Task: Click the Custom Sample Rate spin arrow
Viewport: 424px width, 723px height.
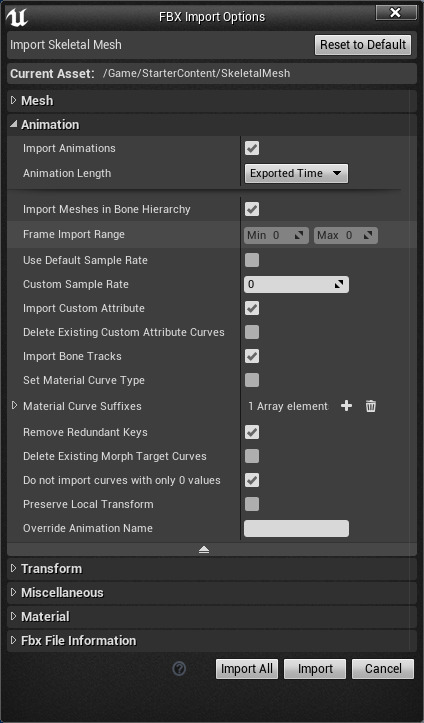Action: point(339,284)
